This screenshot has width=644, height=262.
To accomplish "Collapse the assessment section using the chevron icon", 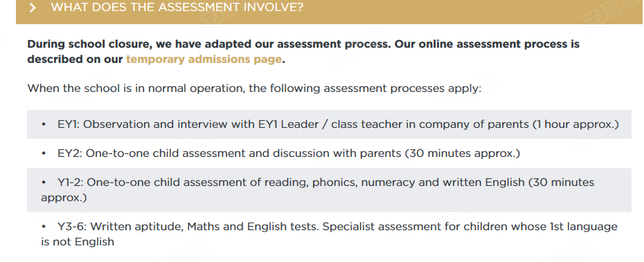I will [x=33, y=8].
